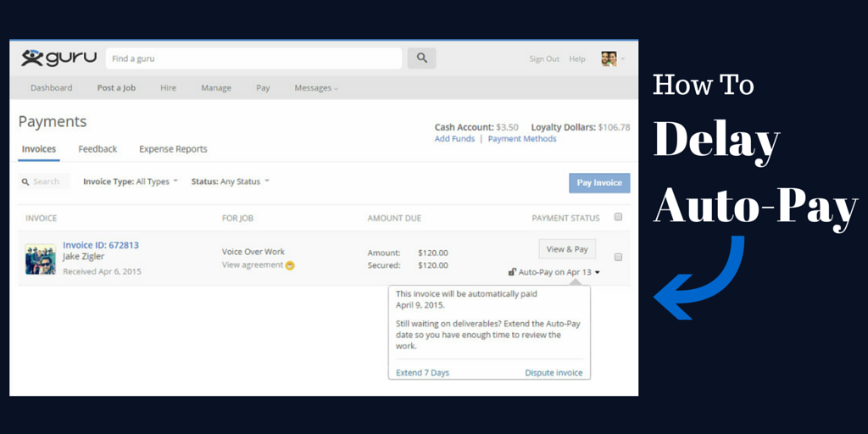Click the Dispute invoice link
This screenshot has height=434, width=868.
[x=554, y=373]
